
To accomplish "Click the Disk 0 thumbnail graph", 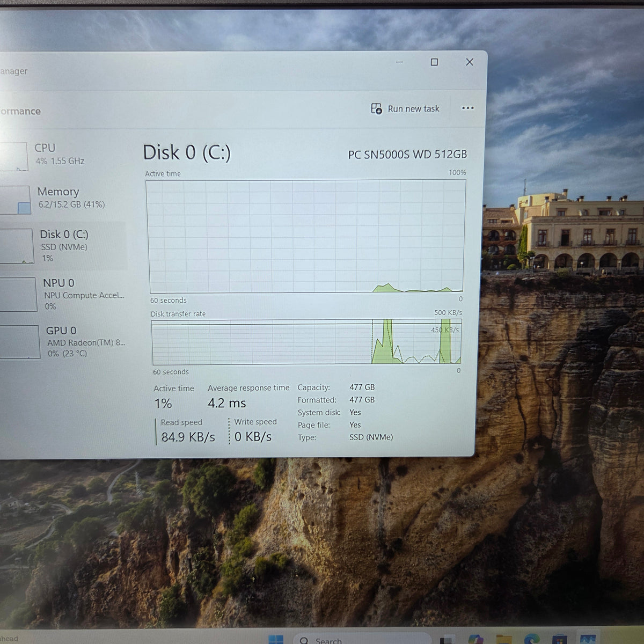I will [x=16, y=246].
